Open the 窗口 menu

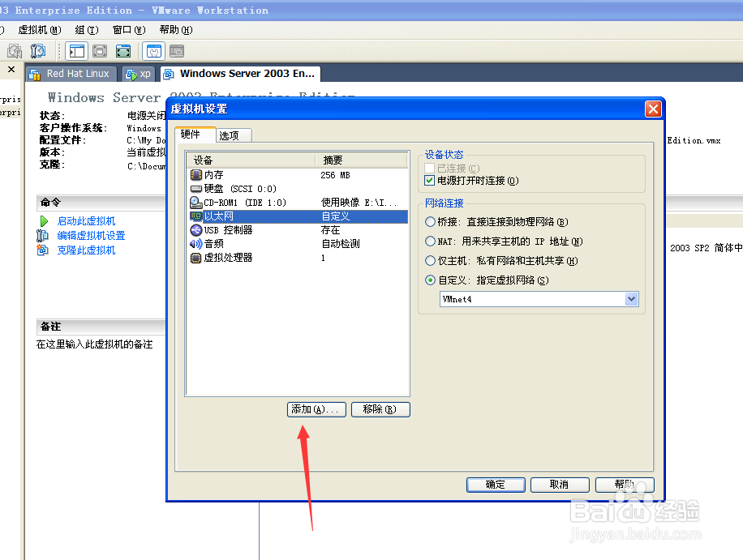(129, 30)
